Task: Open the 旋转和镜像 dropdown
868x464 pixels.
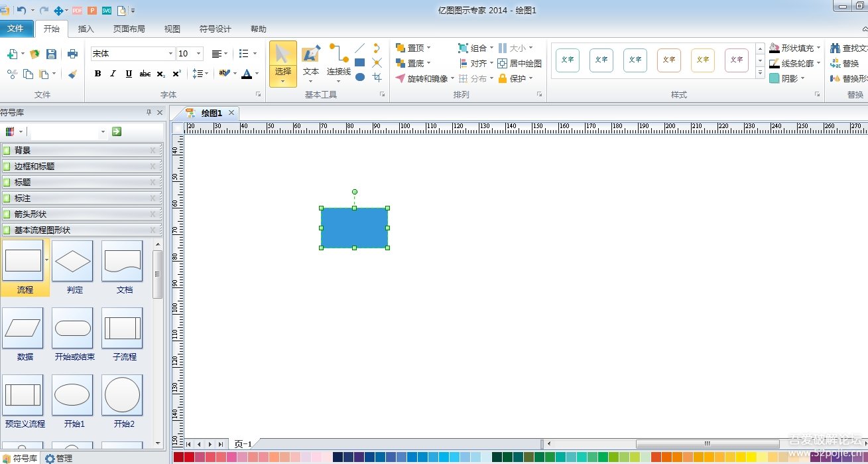Action: 425,78
